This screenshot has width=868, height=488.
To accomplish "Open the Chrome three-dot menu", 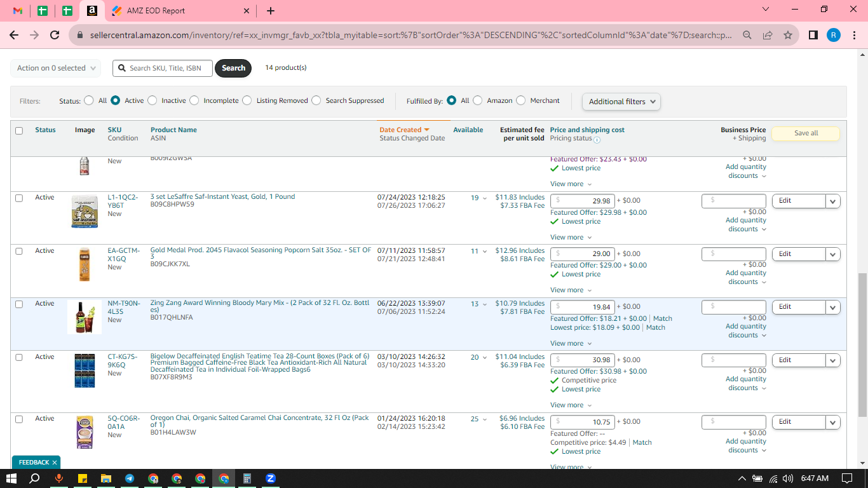I will (x=853, y=35).
